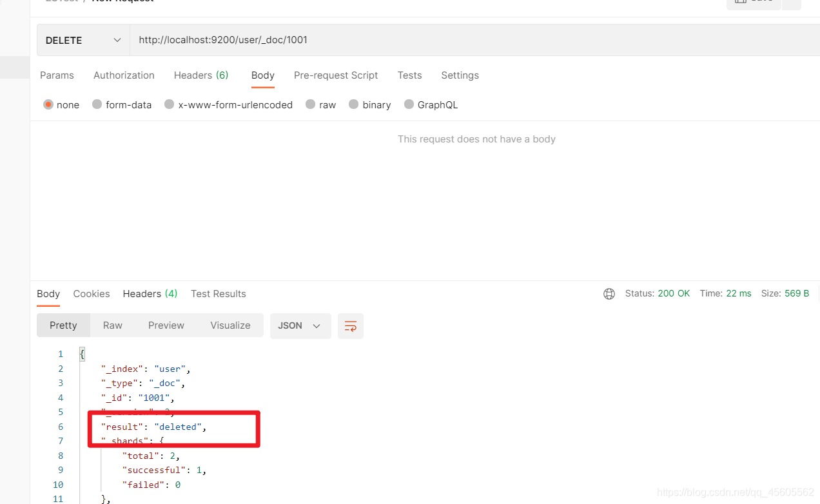
Task: Click the Status: 200 OK indicator
Action: pyautogui.click(x=658, y=293)
